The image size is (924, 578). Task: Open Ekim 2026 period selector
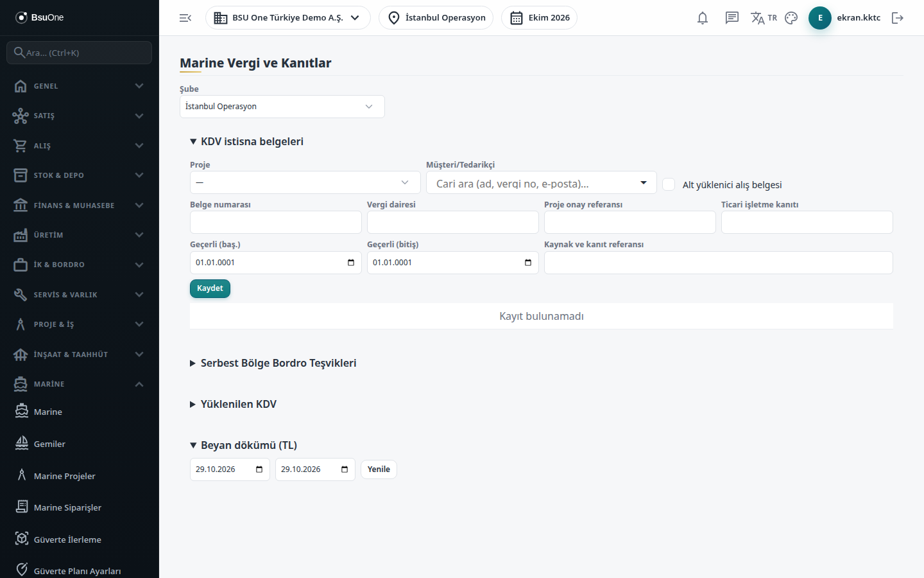click(x=539, y=18)
